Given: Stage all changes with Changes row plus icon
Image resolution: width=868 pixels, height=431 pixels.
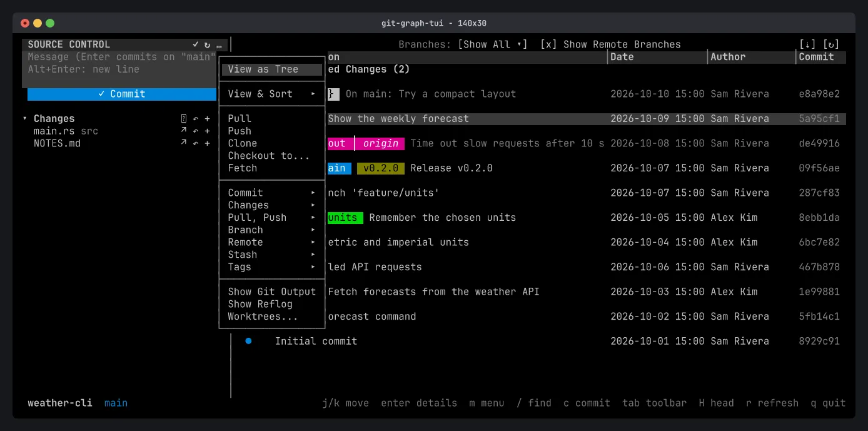Looking at the screenshot, I should point(207,119).
